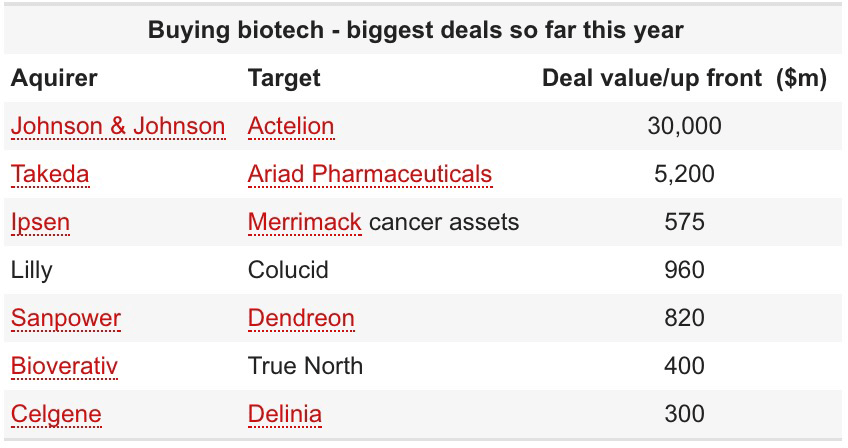Open the Johnson & Johnson link
Image resolution: width=848 pixels, height=448 pixels.
pos(118,126)
